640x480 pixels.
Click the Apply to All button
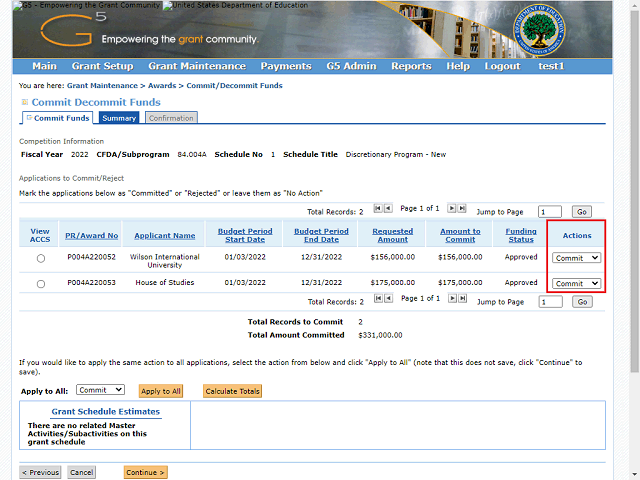tap(161, 391)
